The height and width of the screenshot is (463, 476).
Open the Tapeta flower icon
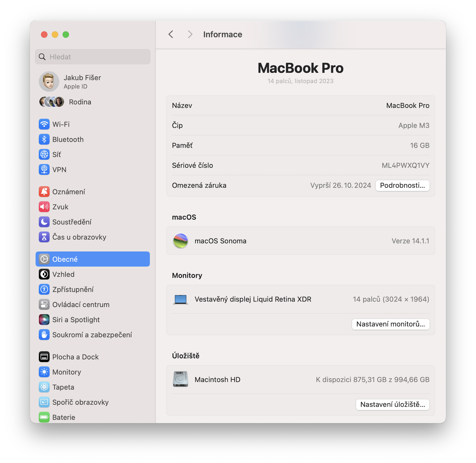44,387
